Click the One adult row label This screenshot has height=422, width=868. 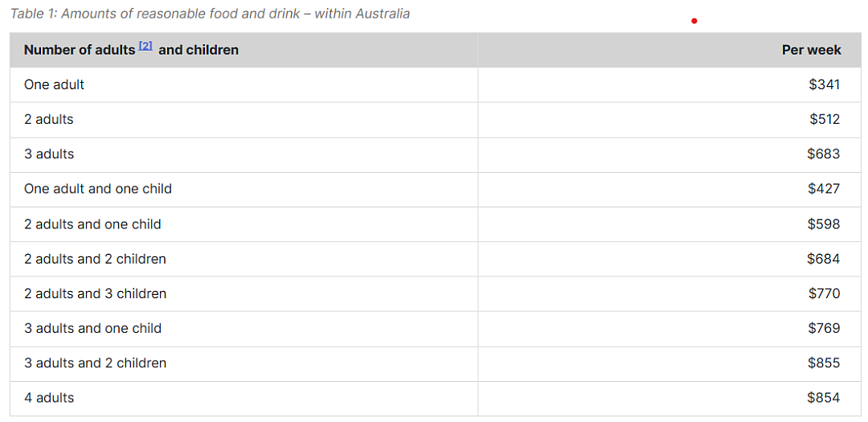tap(55, 84)
